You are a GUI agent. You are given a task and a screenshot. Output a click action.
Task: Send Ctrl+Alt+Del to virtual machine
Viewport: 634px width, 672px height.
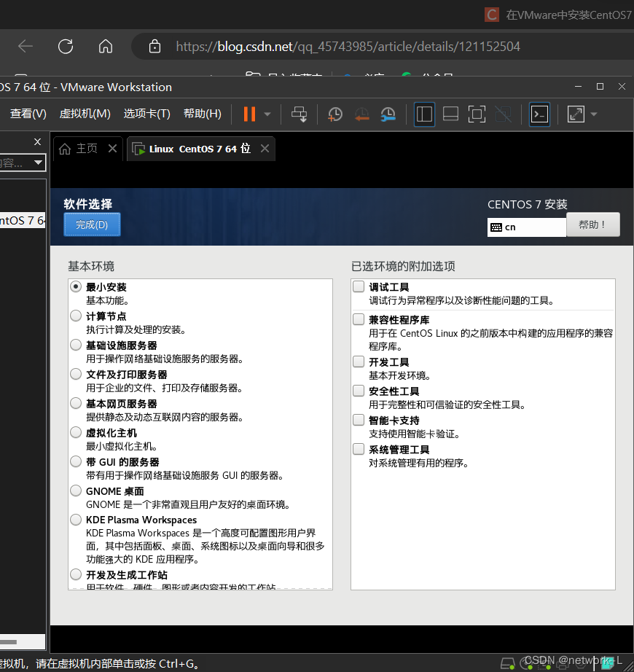pyautogui.click(x=299, y=114)
